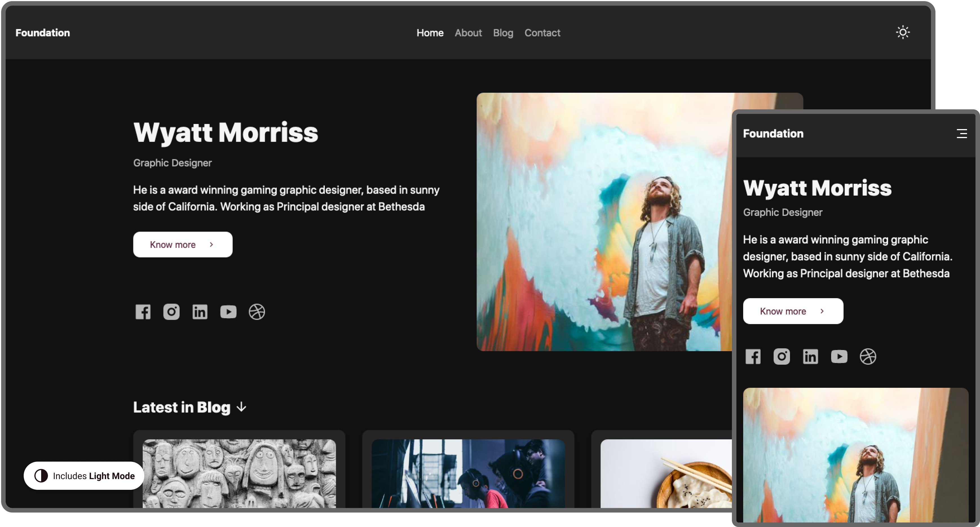Image resolution: width=980 pixels, height=527 pixels.
Task: Open the Contact navigation link
Action: click(x=542, y=33)
